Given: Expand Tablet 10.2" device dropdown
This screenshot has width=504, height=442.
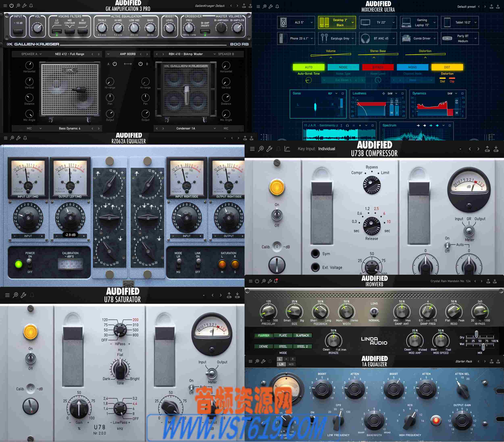Looking at the screenshot, I should point(475,22).
